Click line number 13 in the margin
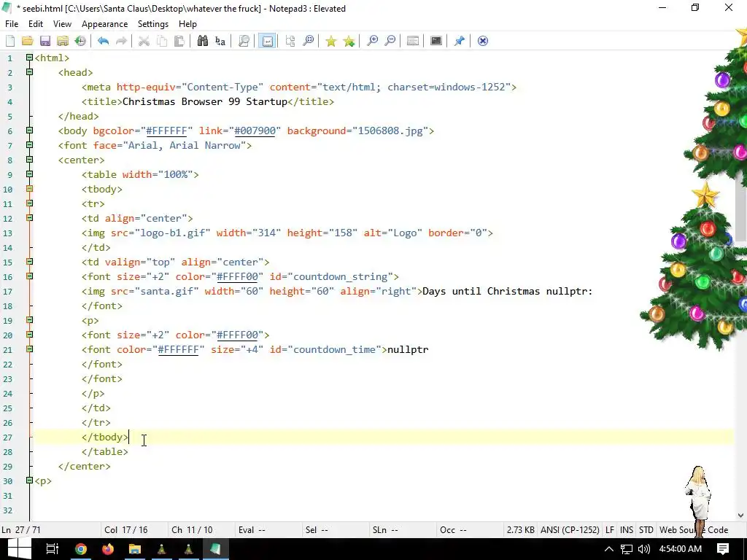Image resolution: width=747 pixels, height=560 pixels. click(x=7, y=233)
